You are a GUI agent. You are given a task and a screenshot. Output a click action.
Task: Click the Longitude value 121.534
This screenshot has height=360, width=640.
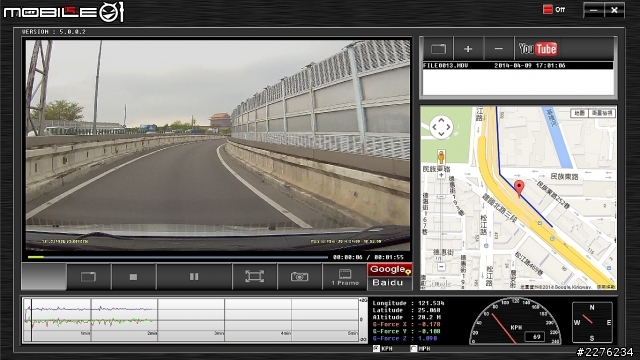[x=431, y=303]
